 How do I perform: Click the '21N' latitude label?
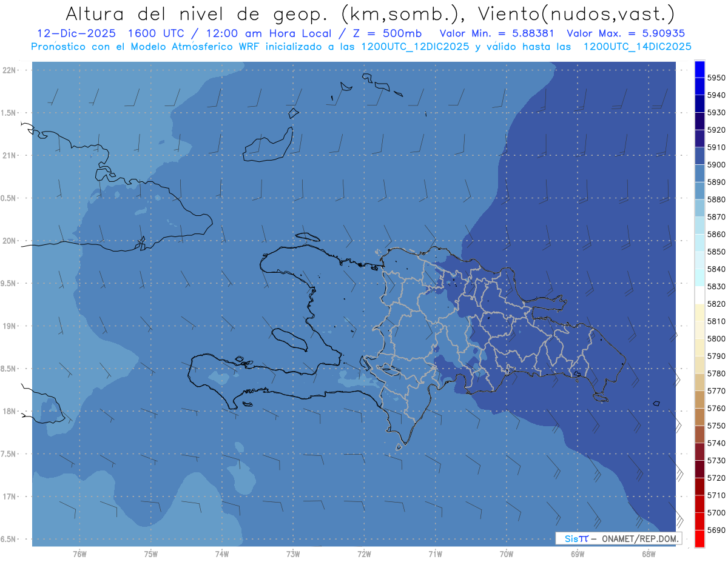10,156
